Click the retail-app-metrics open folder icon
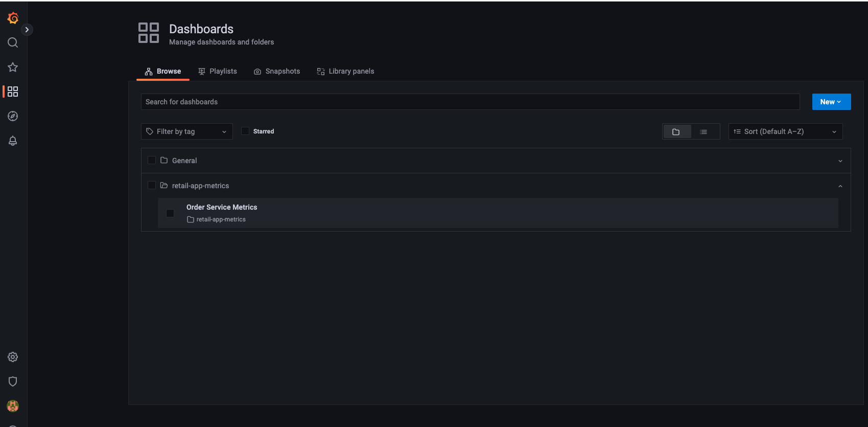This screenshot has height=427, width=868. tap(164, 185)
